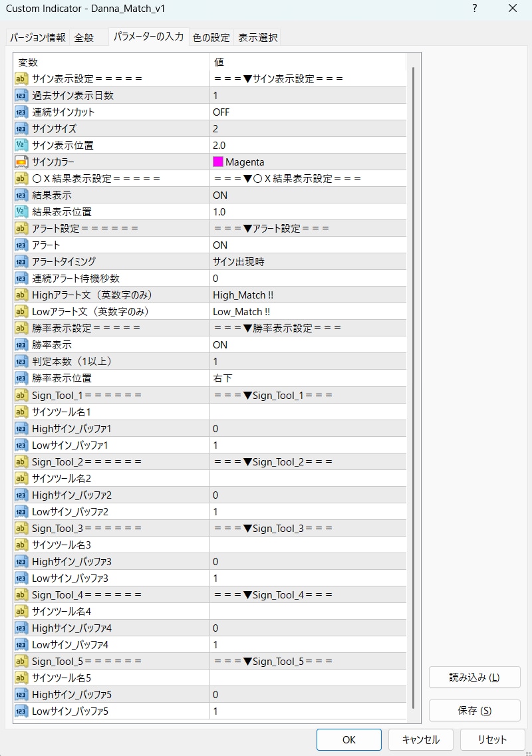Click the 結果表示位置 value 1.0
This screenshot has width=532, height=756.
pyautogui.click(x=308, y=211)
